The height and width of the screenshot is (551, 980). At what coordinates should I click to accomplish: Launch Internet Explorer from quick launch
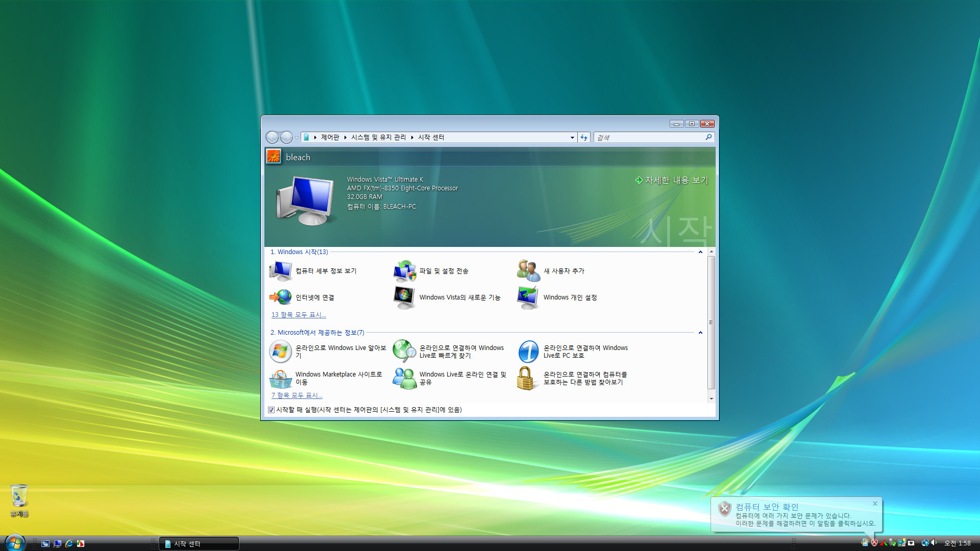point(69,544)
